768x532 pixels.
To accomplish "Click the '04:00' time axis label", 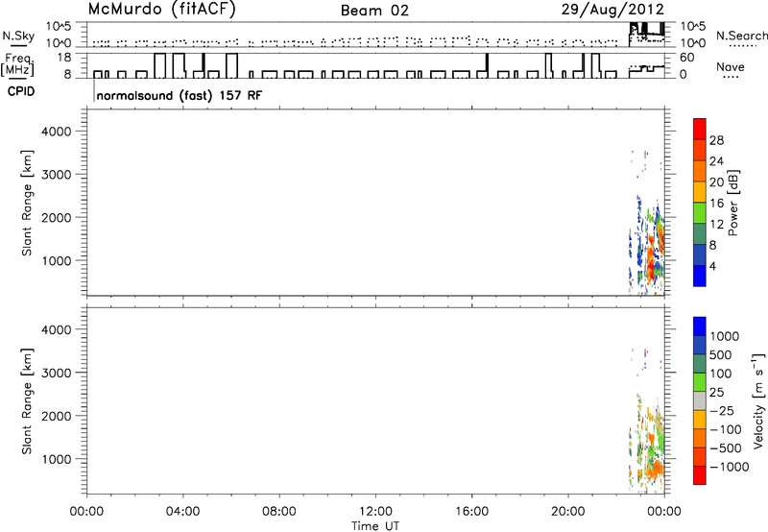I will pos(182,512).
